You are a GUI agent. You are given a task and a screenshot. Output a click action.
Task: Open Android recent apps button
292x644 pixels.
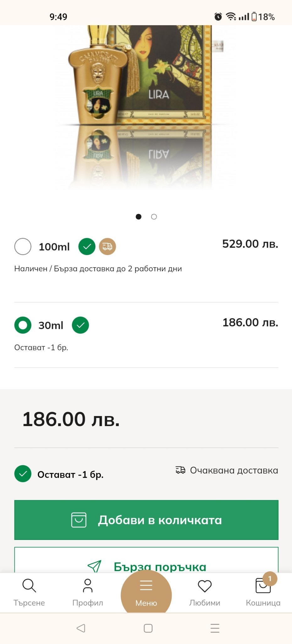[x=215, y=628]
